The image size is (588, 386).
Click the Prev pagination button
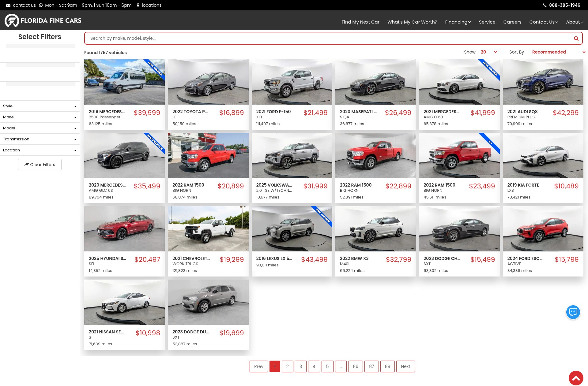pyautogui.click(x=259, y=366)
